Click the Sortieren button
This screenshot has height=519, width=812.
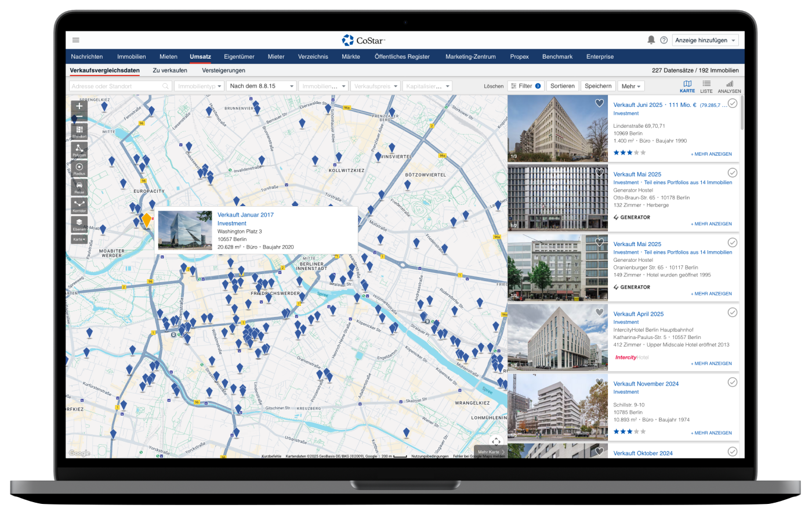562,86
